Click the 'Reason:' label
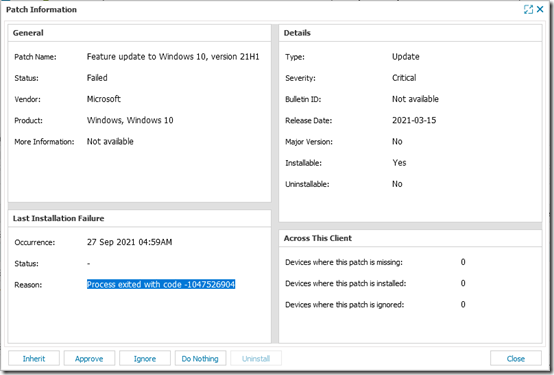This screenshot has width=554, height=375. point(28,285)
